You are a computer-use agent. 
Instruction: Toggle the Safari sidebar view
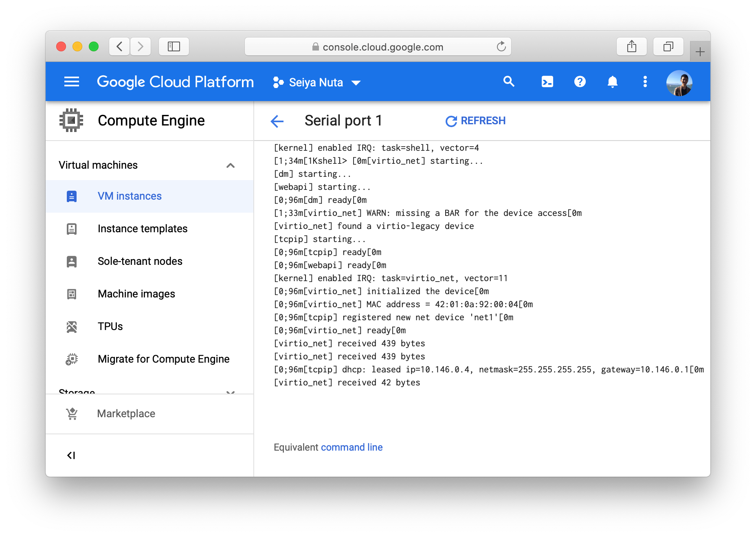174,46
